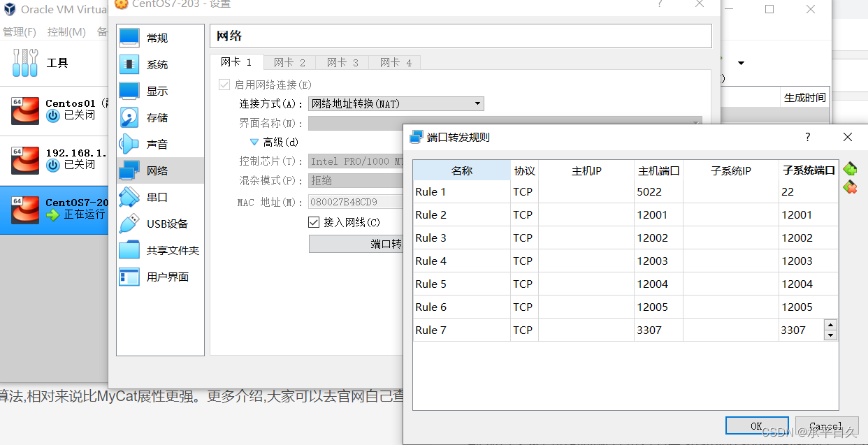Click the MAC 地址 input field
The width and height of the screenshot is (868, 445).
tap(356, 203)
